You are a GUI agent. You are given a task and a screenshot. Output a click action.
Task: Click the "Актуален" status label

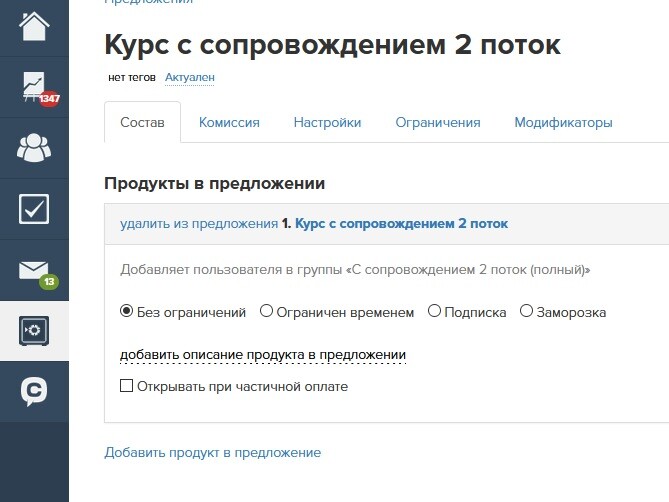click(190, 77)
